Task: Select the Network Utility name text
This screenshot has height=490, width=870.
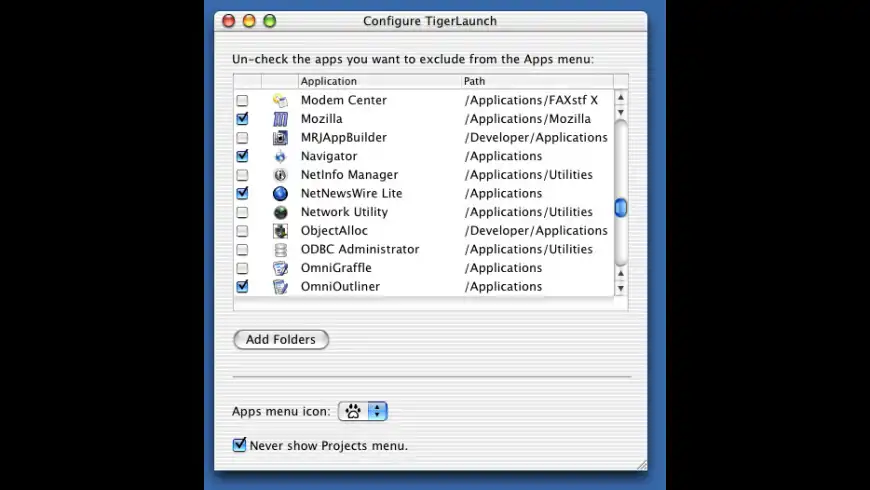Action: click(x=345, y=212)
